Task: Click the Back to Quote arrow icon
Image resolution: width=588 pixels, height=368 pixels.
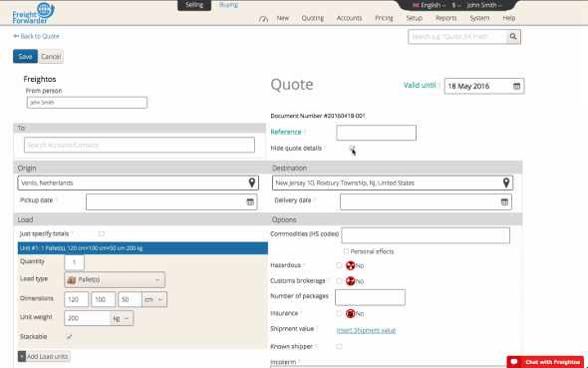Action: coord(16,36)
